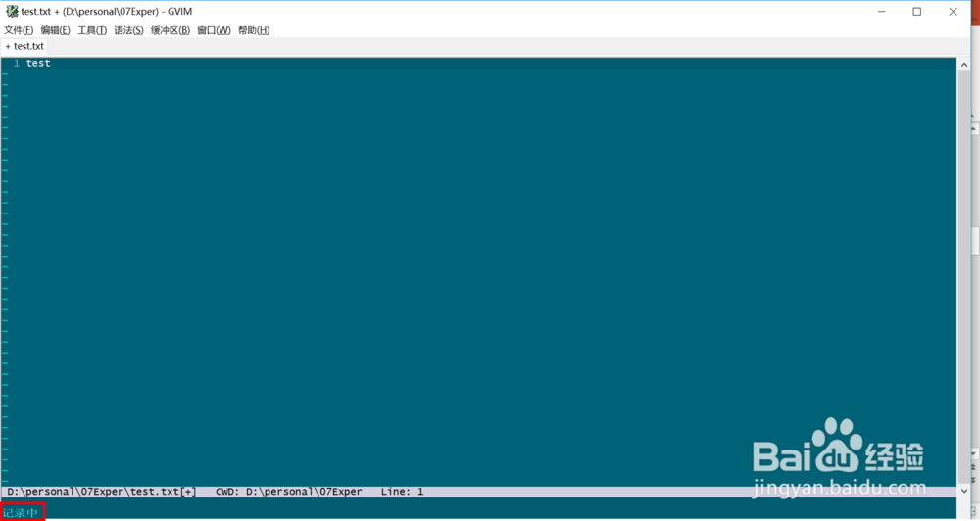Open the 语法(S) menu

click(128, 30)
